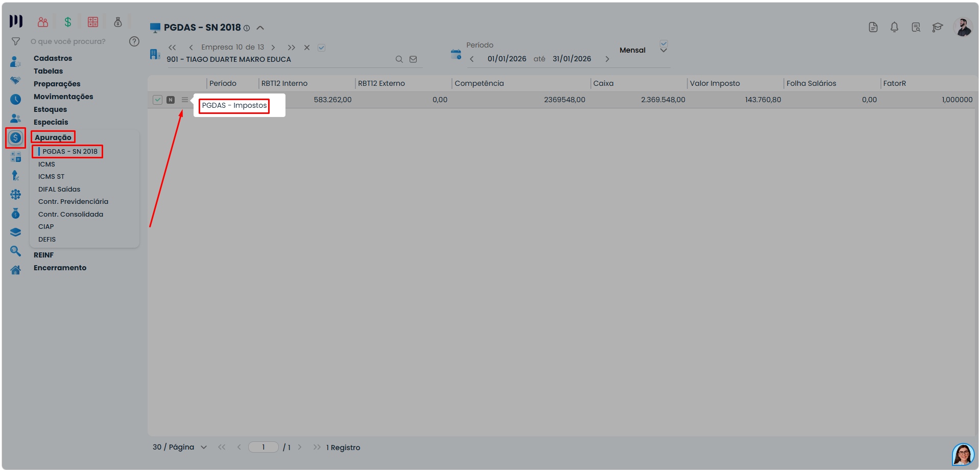Screen dimensions: 980x470
Task: Click the PGDAS - Impostos popup option
Action: coord(234,105)
